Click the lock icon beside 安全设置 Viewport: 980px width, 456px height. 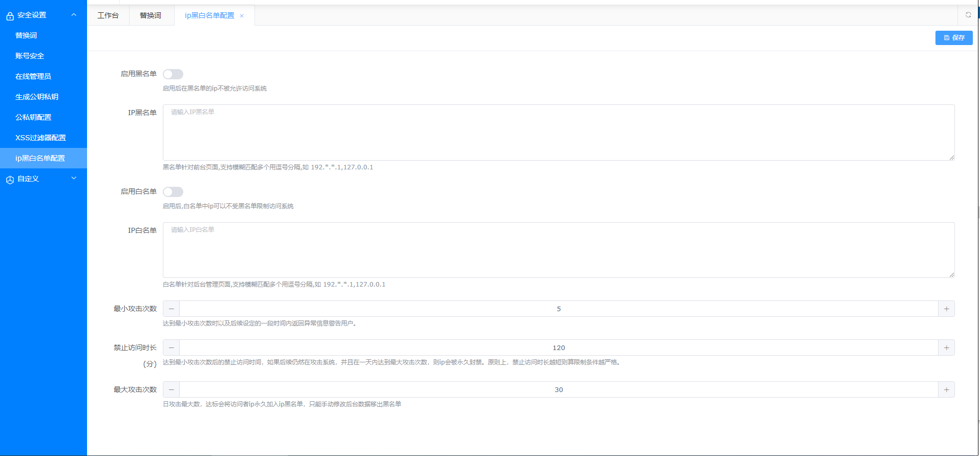(x=10, y=16)
